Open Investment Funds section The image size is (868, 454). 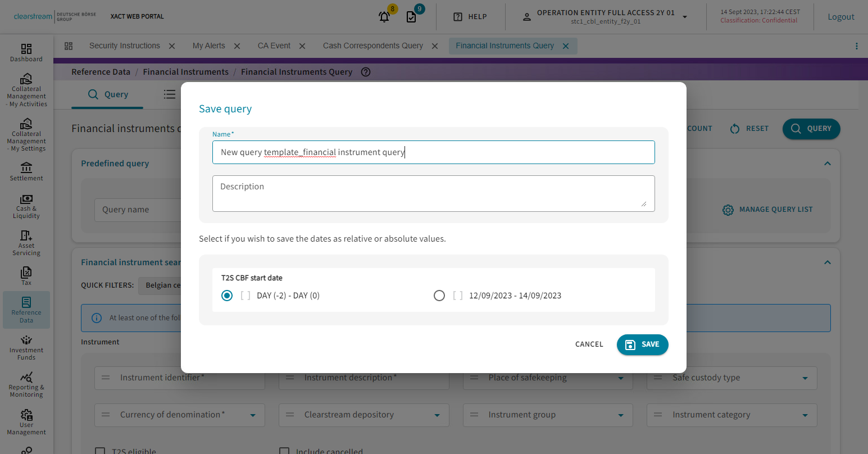coord(26,347)
